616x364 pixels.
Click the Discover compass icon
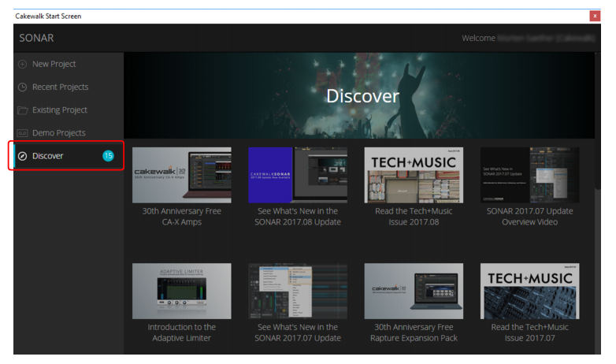23,156
